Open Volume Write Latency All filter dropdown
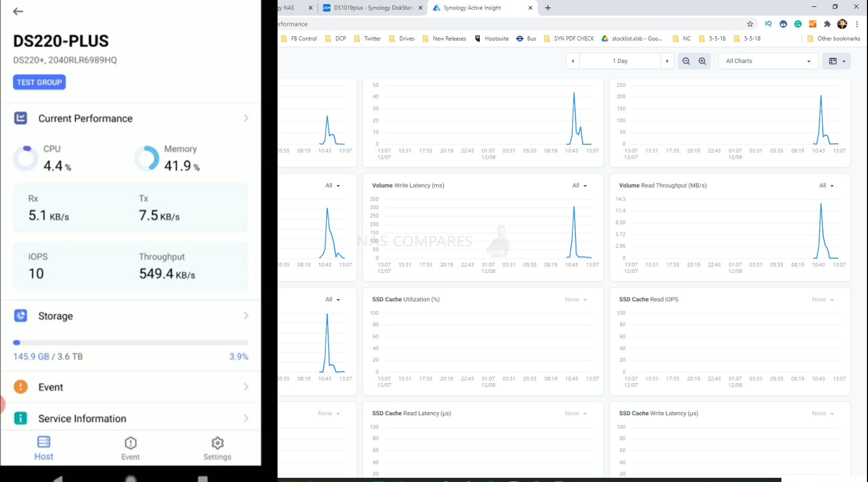The width and height of the screenshot is (868, 482). pos(580,186)
